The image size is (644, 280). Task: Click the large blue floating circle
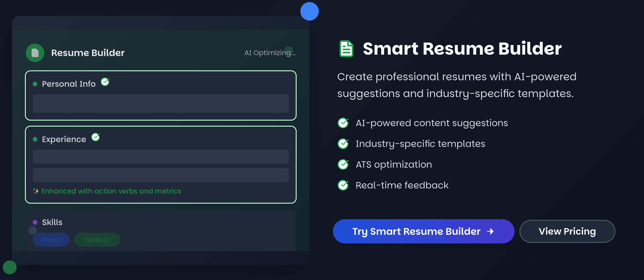click(x=309, y=11)
